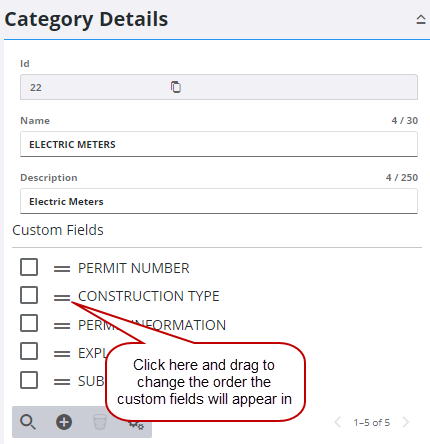Collapse the Category Details panel
430x444 pixels.
(x=421, y=20)
